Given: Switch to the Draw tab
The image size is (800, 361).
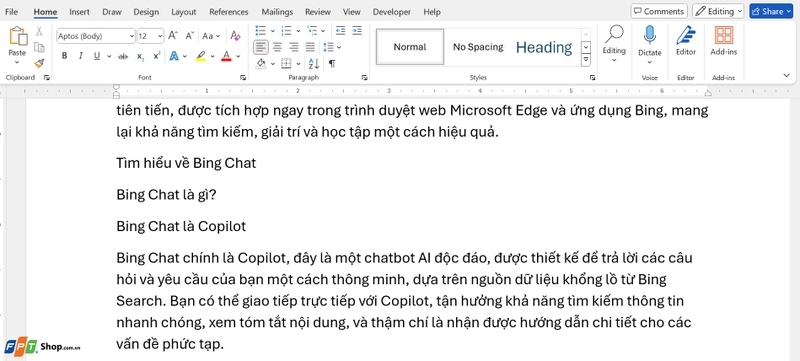Looking at the screenshot, I should (x=111, y=11).
